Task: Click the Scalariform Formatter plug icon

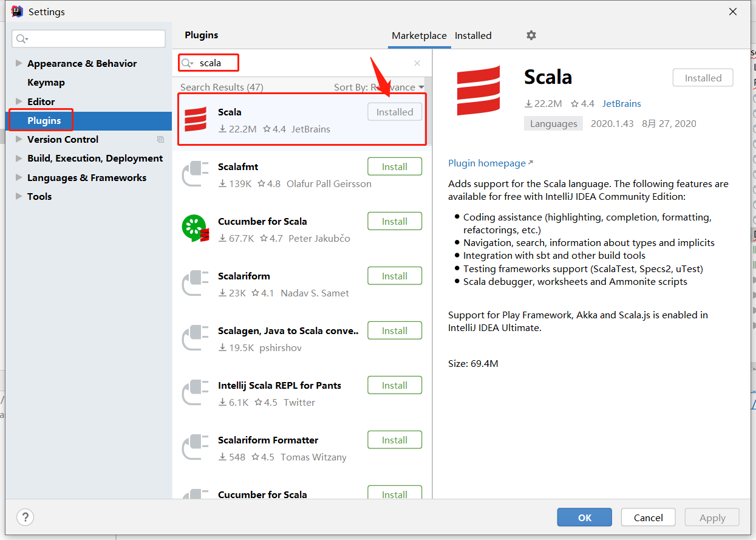Action: [x=196, y=447]
